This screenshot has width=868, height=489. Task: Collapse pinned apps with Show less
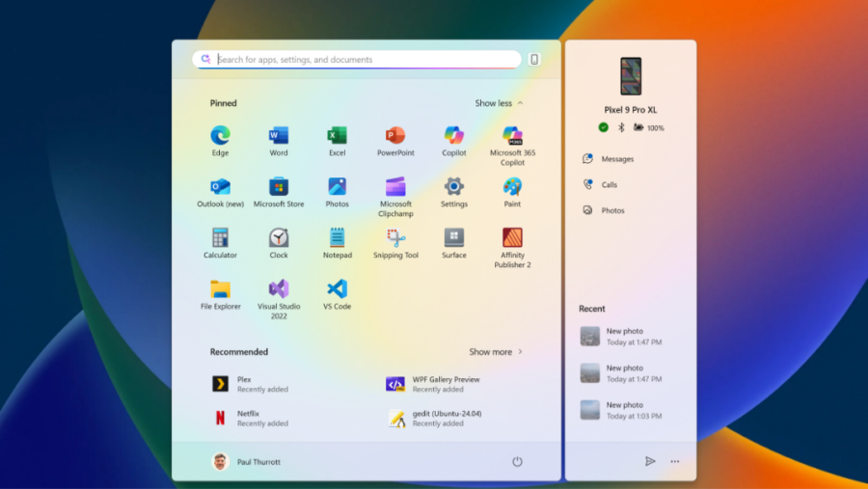(499, 103)
